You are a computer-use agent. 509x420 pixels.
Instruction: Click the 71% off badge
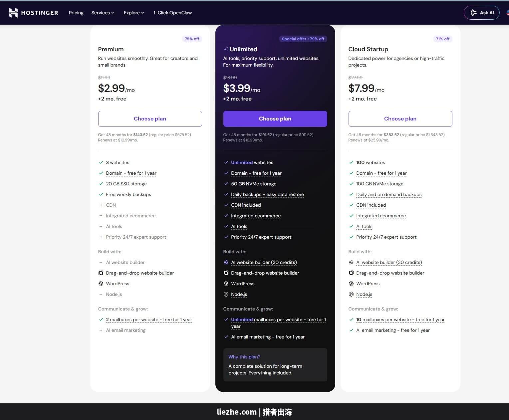(x=443, y=39)
